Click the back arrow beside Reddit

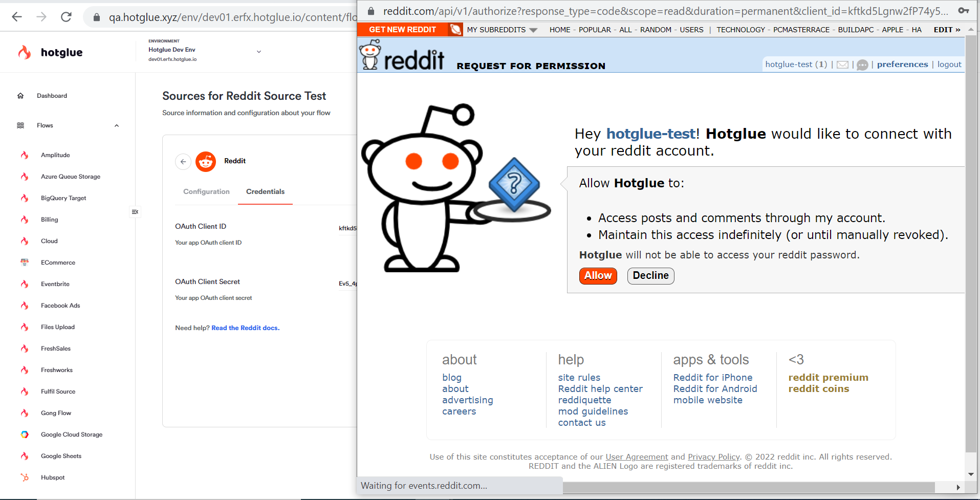[183, 161]
